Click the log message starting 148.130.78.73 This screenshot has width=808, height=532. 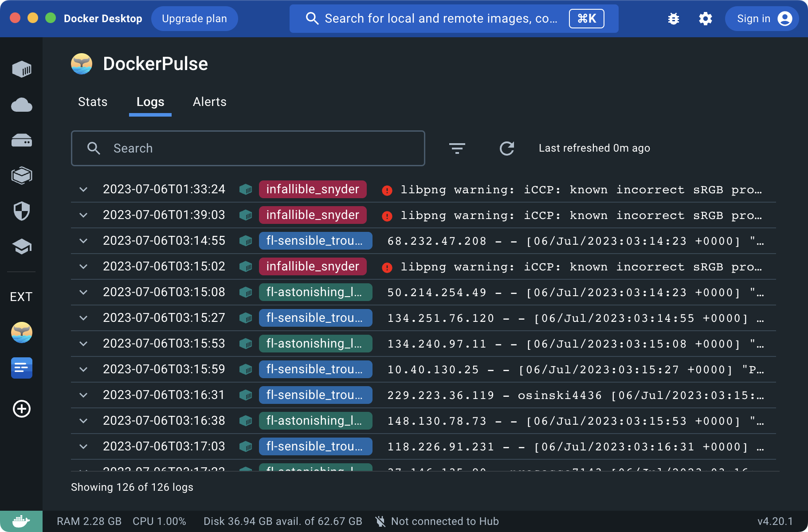tap(575, 421)
